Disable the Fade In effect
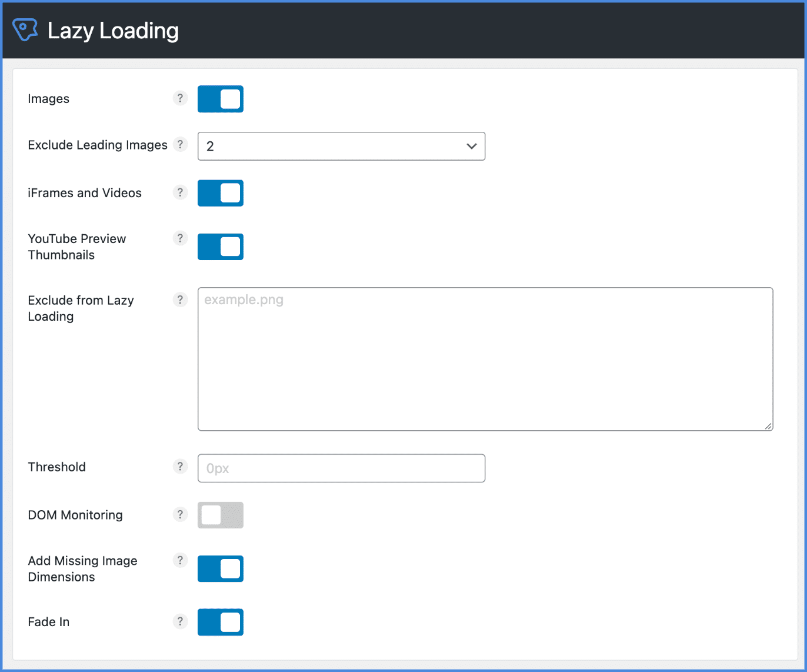The height and width of the screenshot is (672, 807). tap(220, 622)
